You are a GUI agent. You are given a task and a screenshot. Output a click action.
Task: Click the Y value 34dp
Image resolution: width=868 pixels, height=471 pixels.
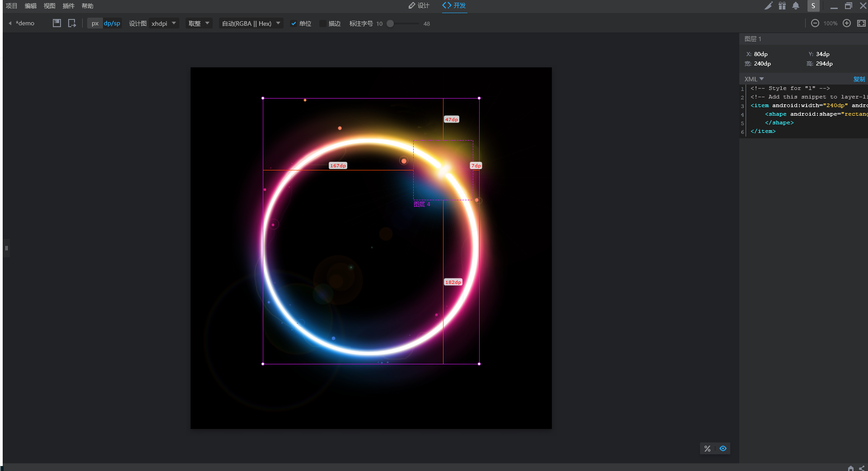tap(822, 54)
